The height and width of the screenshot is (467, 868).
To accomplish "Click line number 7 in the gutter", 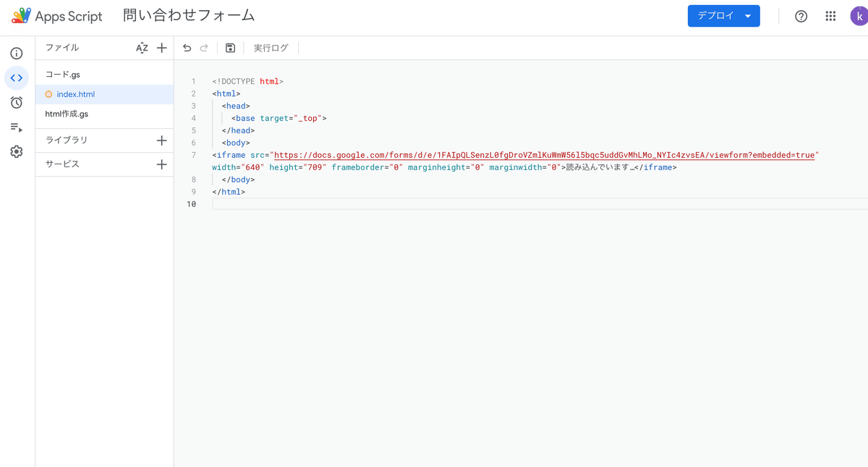I will [193, 155].
